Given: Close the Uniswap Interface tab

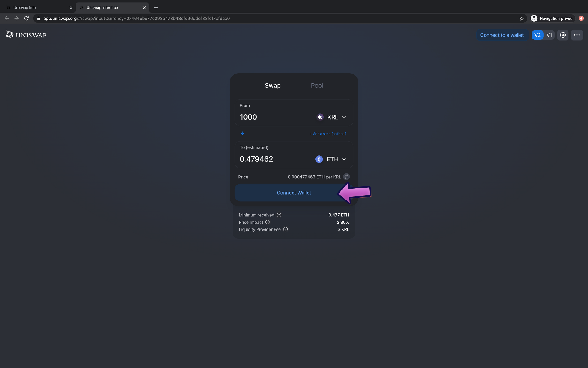Looking at the screenshot, I should point(144,8).
